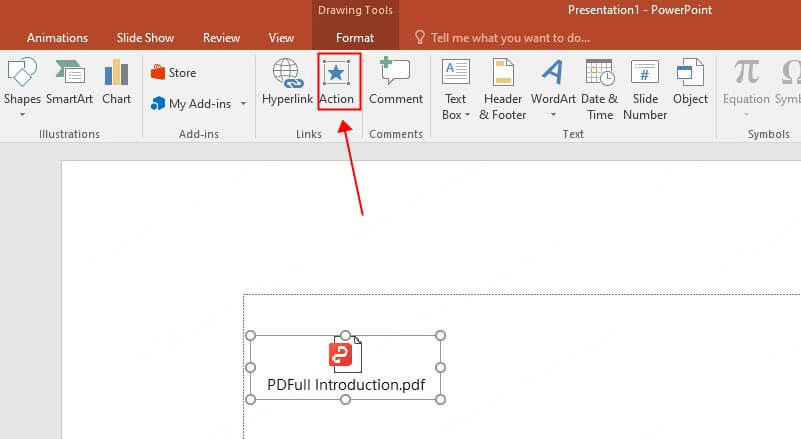The width and height of the screenshot is (801, 439).
Task: Open My Add-ins
Action: tap(191, 104)
